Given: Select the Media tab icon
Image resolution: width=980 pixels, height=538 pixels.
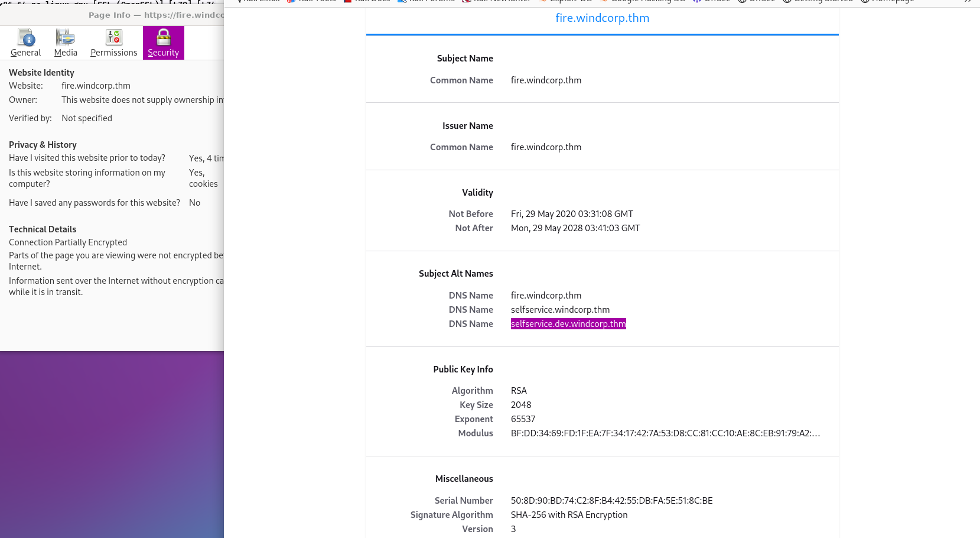Looking at the screenshot, I should tap(66, 38).
